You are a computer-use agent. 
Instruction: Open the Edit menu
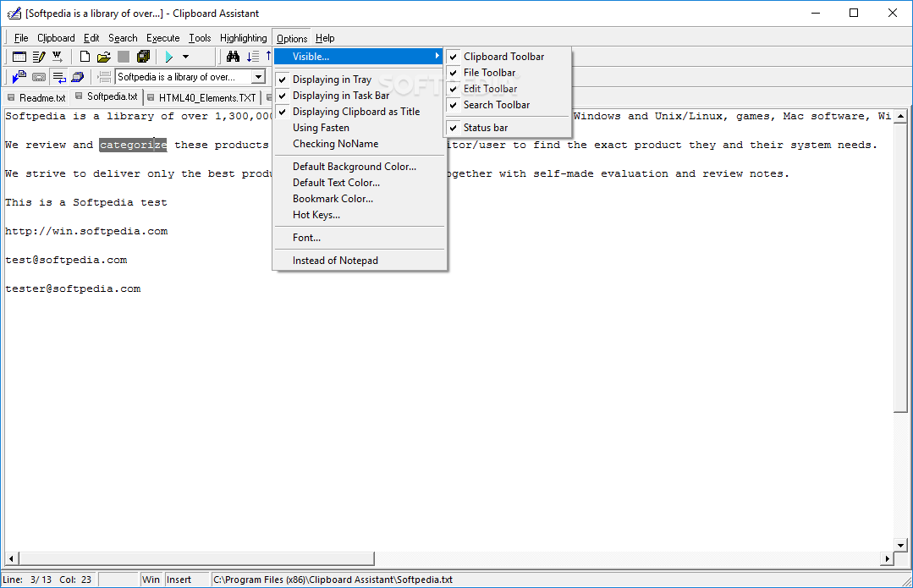91,38
